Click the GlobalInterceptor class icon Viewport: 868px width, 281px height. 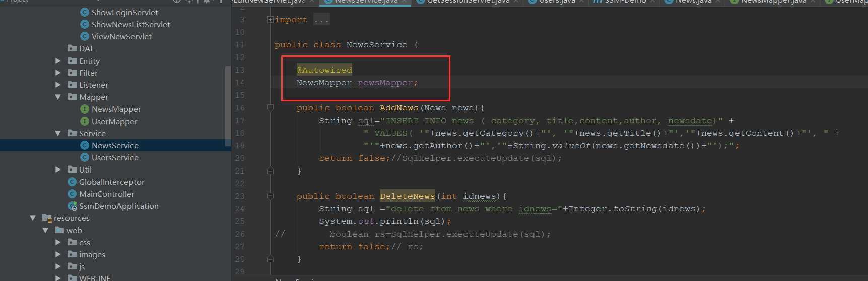click(x=72, y=182)
